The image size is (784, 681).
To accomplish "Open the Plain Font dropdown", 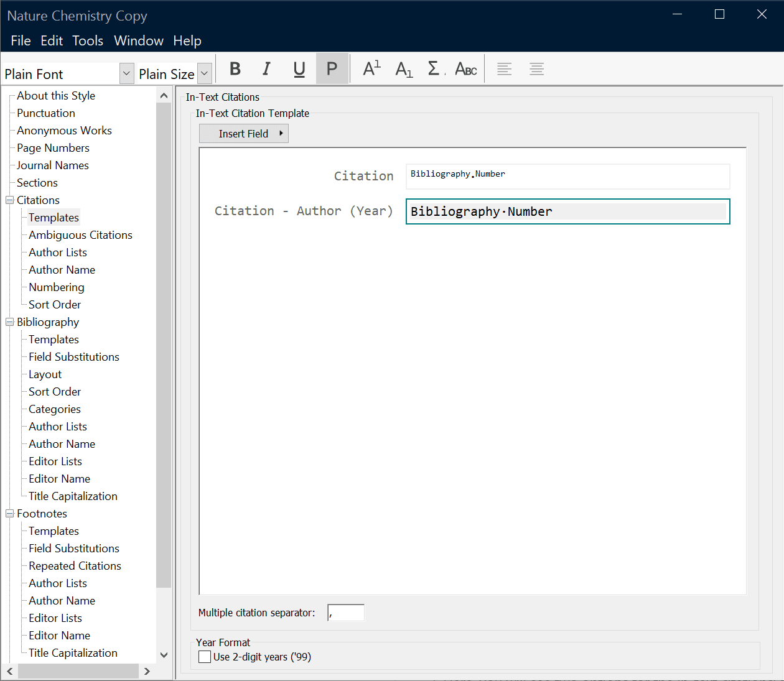I will 126,73.
